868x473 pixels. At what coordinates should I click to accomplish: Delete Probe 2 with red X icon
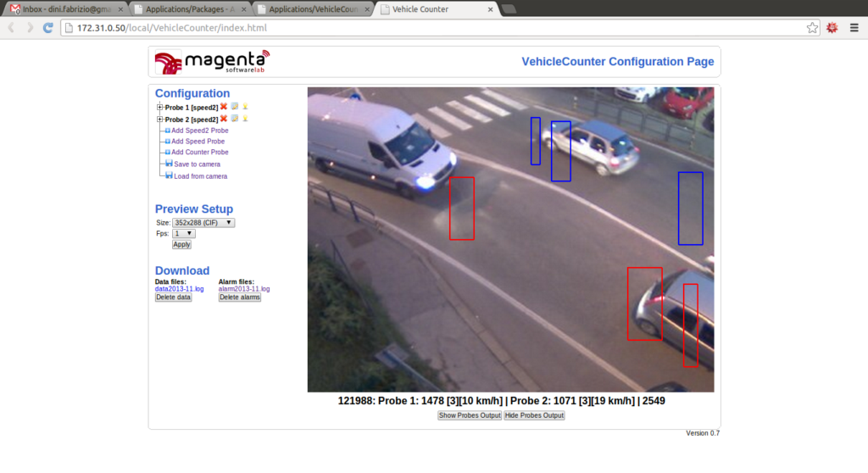tap(224, 119)
